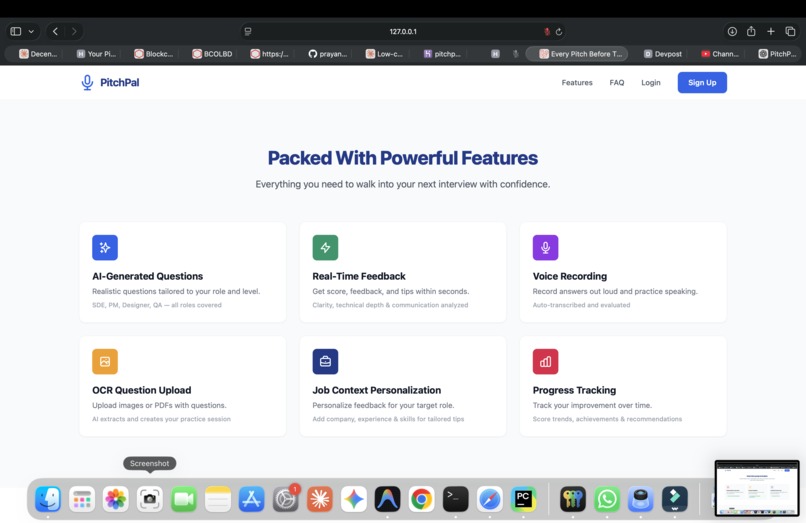Open Notes from the dock
This screenshot has height=523, width=806.
pyautogui.click(x=217, y=499)
